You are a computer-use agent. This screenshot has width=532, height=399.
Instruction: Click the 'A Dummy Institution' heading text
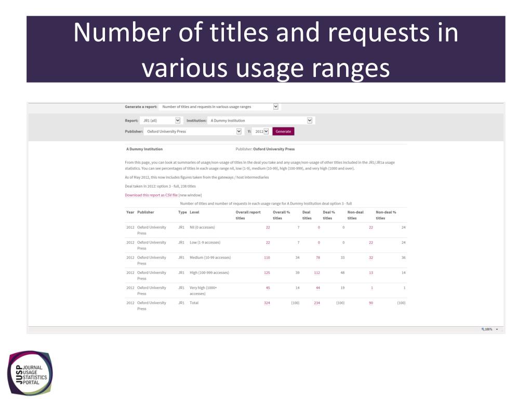144,149
